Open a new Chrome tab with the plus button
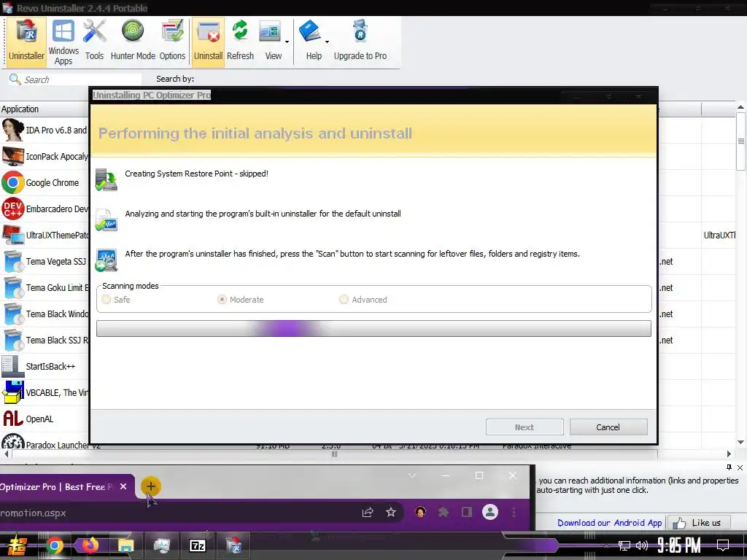747x560 pixels. pyautogui.click(x=150, y=486)
